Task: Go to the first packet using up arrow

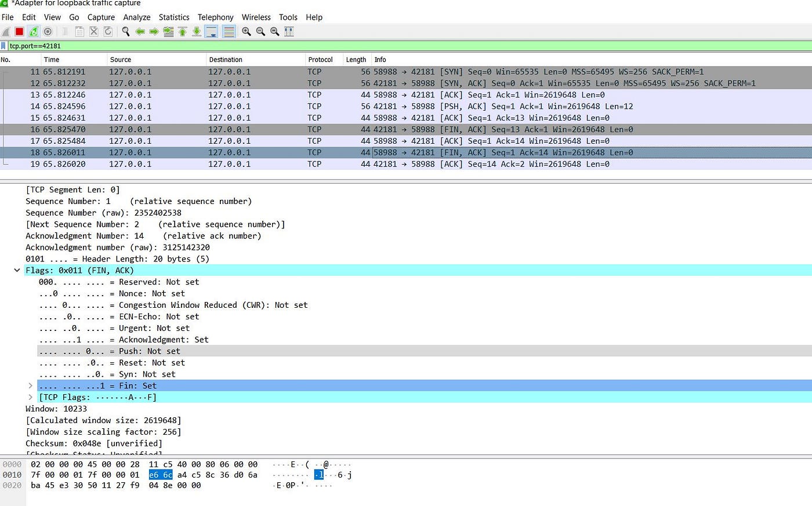Action: point(183,31)
